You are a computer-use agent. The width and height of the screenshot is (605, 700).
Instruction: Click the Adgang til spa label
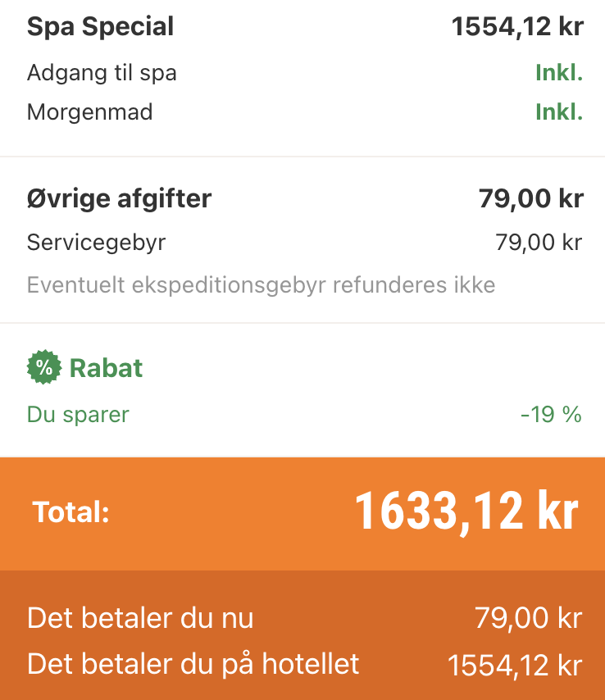click(102, 73)
